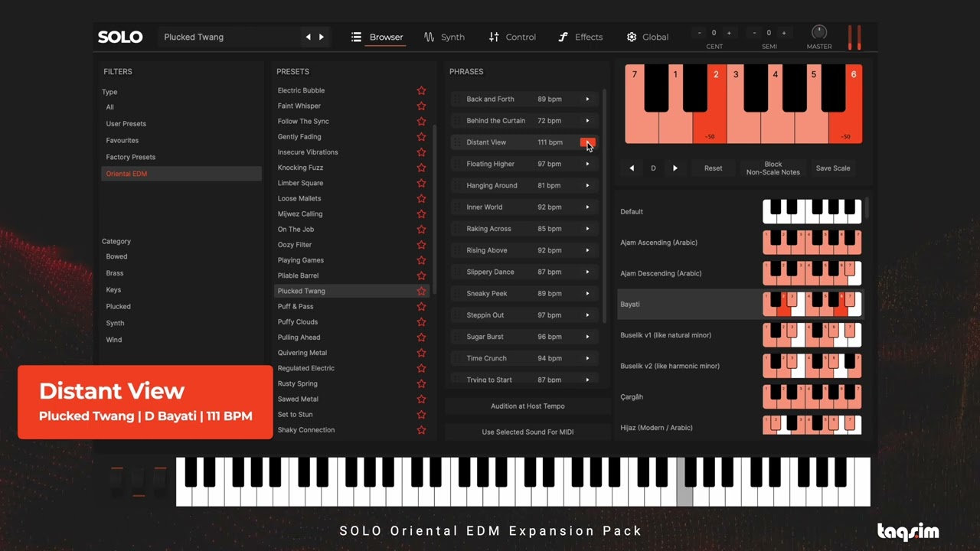Adjust the MASTER volume knob
980x551 pixels.
(818, 33)
